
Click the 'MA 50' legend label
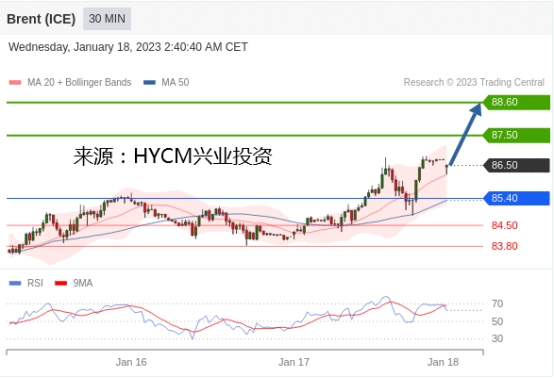[175, 82]
